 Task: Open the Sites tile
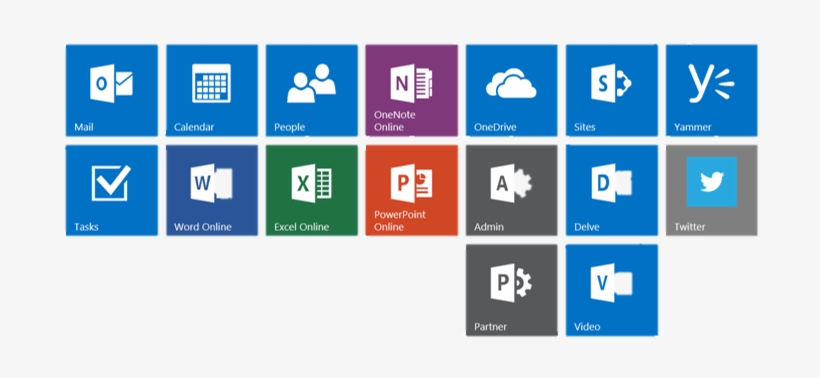(611, 90)
